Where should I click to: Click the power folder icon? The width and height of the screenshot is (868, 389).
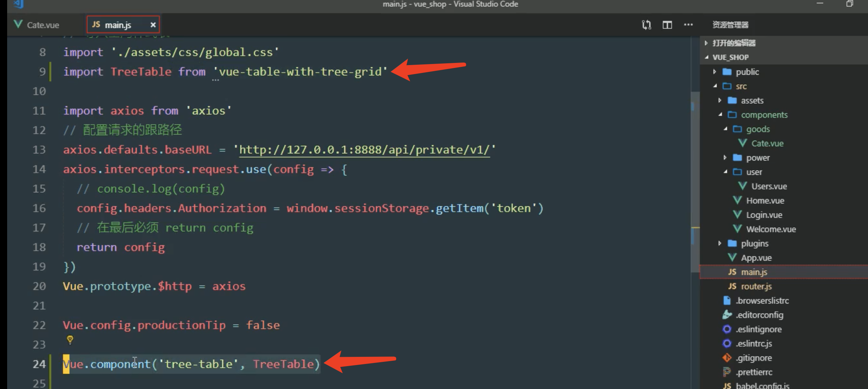737,158
